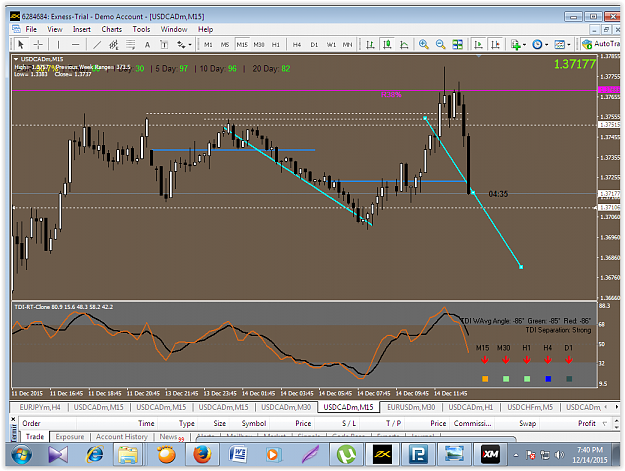Switch to Line Chart display
Image resolution: width=625 pixels, height=471 pixels.
coord(404,44)
